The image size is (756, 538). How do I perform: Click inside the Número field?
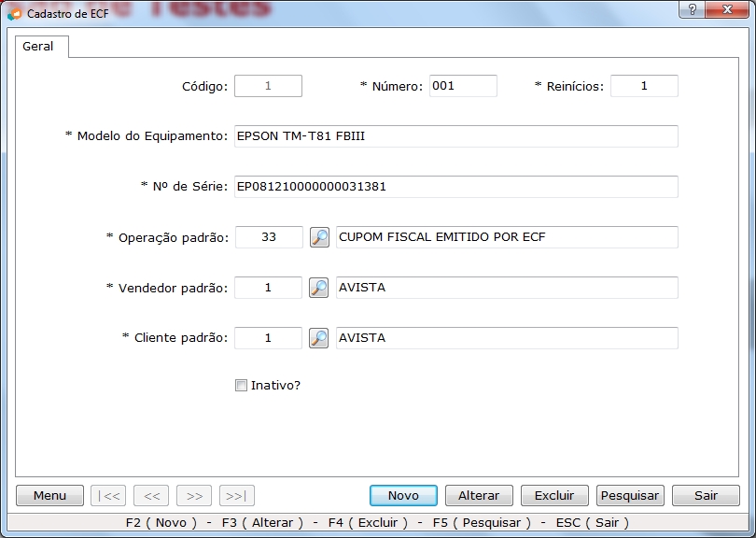pos(463,86)
